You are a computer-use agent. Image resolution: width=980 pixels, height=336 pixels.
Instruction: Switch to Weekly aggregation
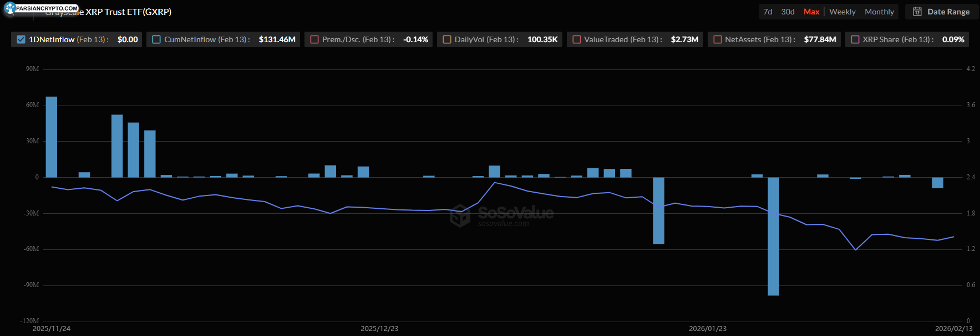(x=842, y=12)
